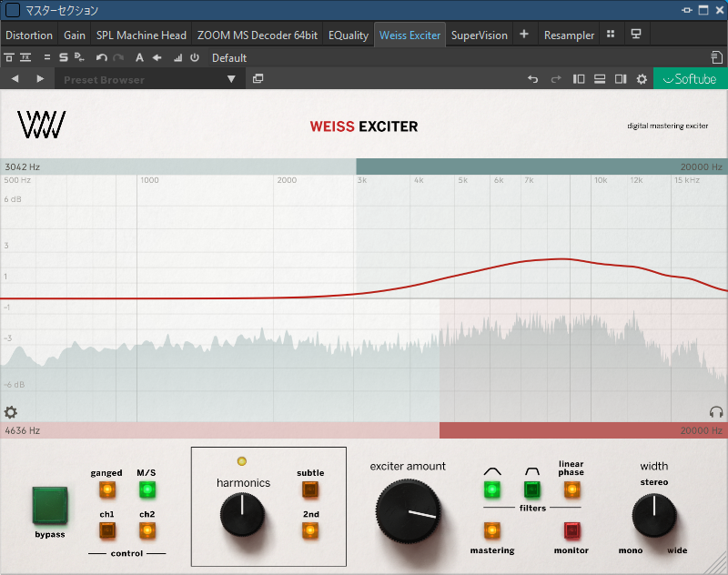Open the Default preset name menu
The width and height of the screenshot is (728, 575).
coord(229,57)
